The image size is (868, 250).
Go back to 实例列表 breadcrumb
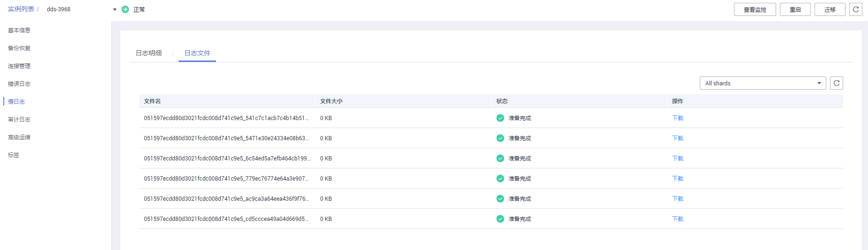pyautogui.click(x=21, y=9)
